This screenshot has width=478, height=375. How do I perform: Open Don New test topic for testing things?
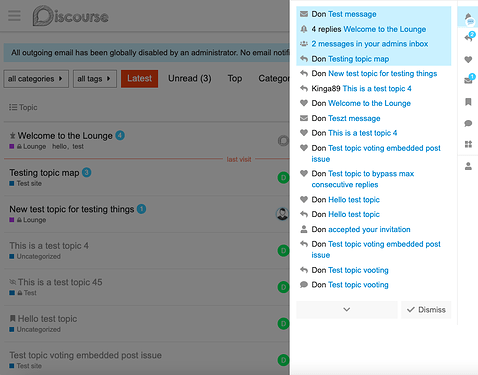pyautogui.click(x=373, y=73)
